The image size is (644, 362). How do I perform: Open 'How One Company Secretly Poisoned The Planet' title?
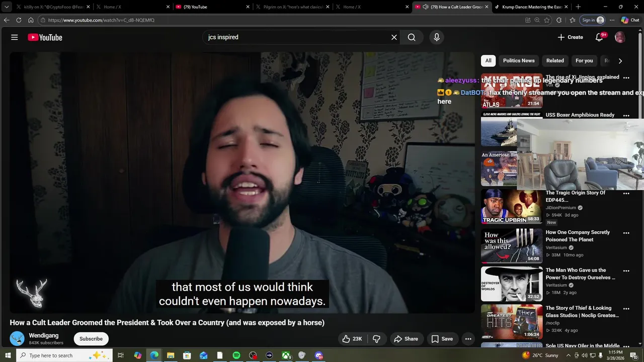click(x=578, y=236)
